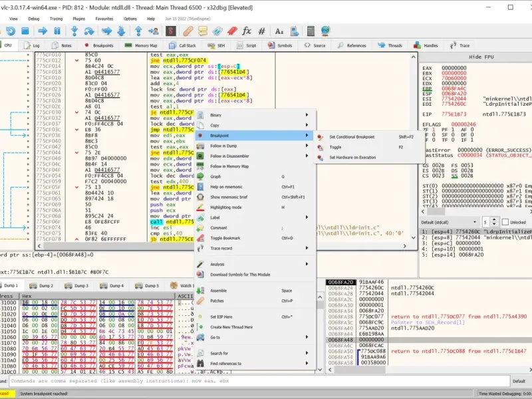The image size is (532, 399).
Task: Choose Set Hardware on Execution
Action: coord(352,158)
